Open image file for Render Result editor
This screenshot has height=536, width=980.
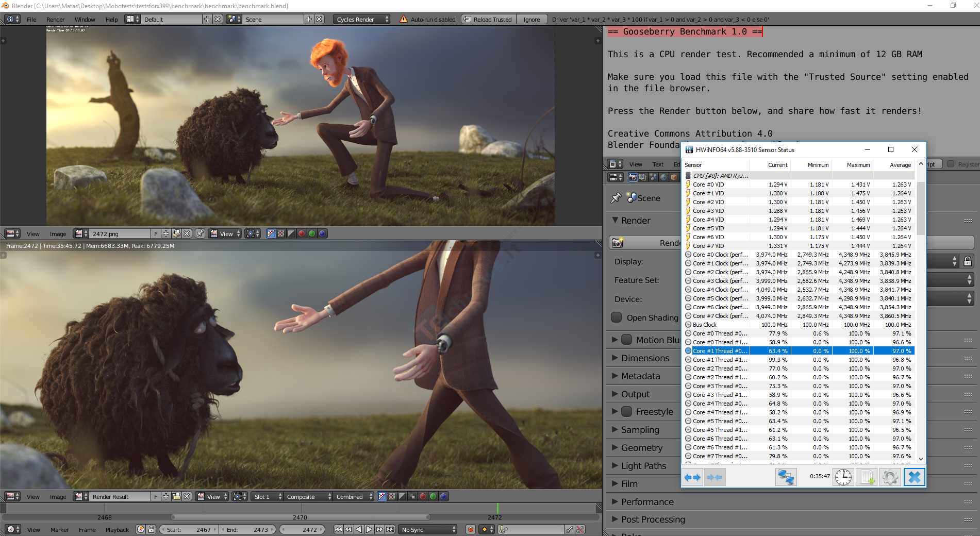[x=176, y=496]
